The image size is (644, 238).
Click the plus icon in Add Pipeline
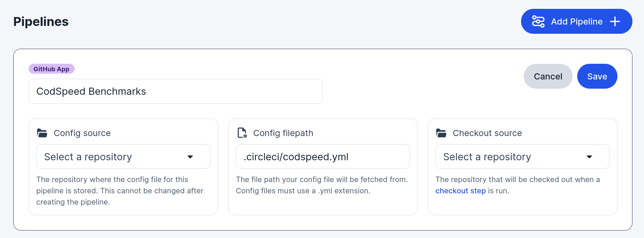coord(615,21)
